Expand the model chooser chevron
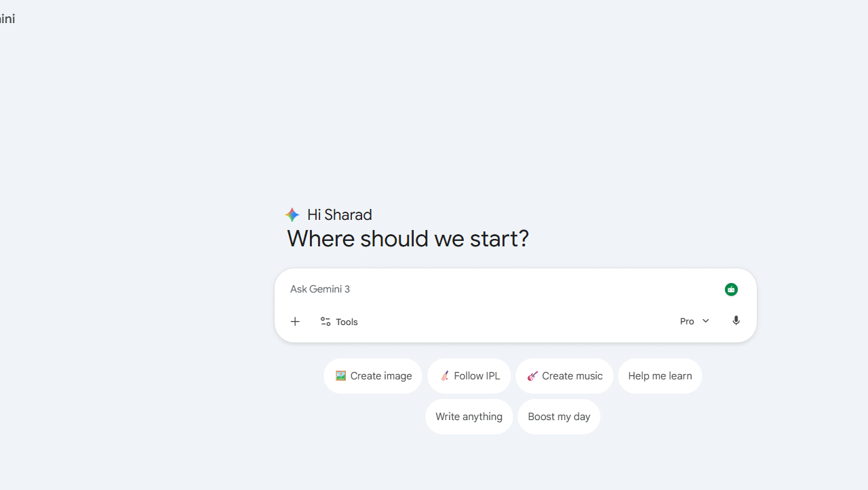Viewport: 868px width, 490px height. tap(705, 321)
